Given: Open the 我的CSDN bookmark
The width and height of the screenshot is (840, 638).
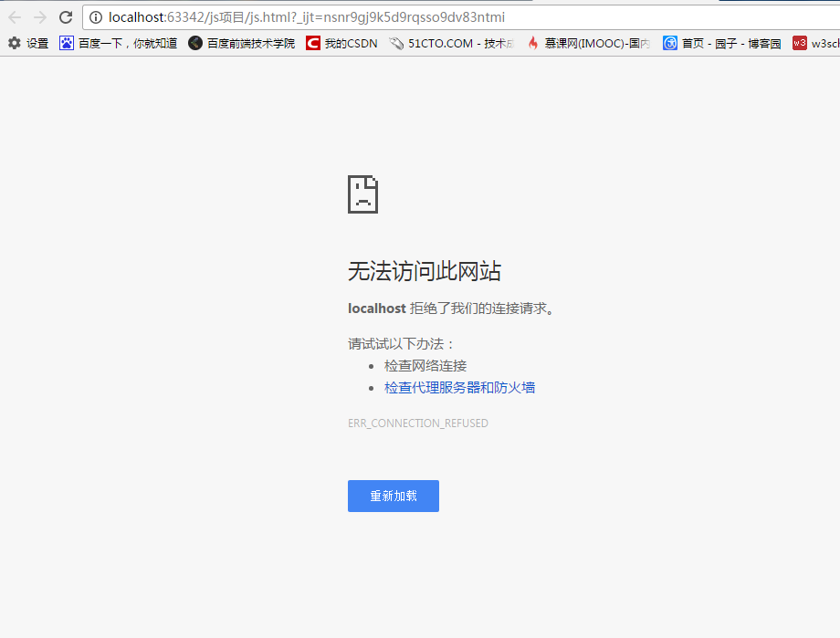Looking at the screenshot, I should pyautogui.click(x=341, y=44).
